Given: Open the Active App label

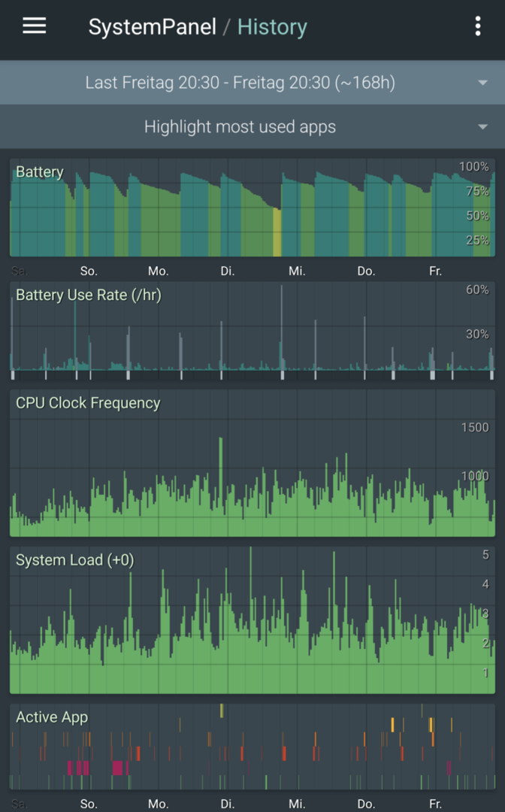Looking at the screenshot, I should [x=52, y=717].
